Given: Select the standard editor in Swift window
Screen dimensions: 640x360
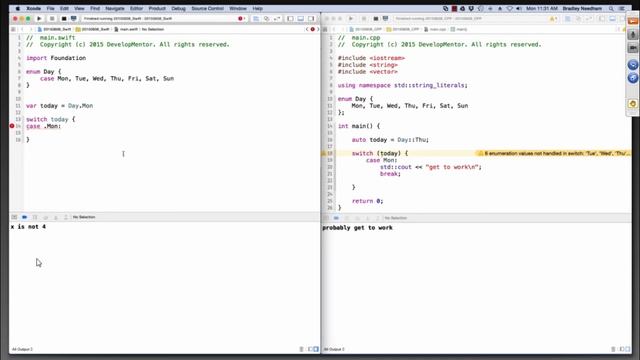Looking at the screenshot, I should click(256, 18).
